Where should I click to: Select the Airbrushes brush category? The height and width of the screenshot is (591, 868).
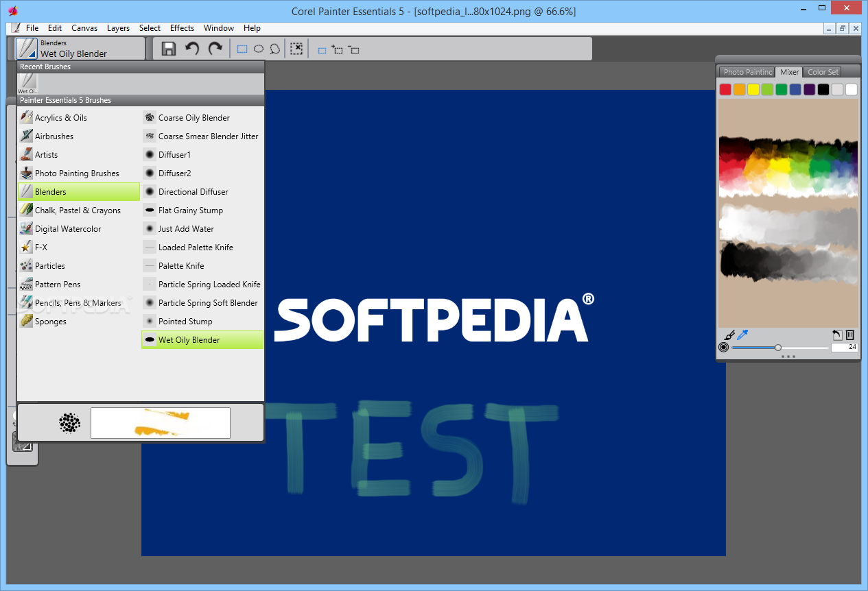(78, 136)
